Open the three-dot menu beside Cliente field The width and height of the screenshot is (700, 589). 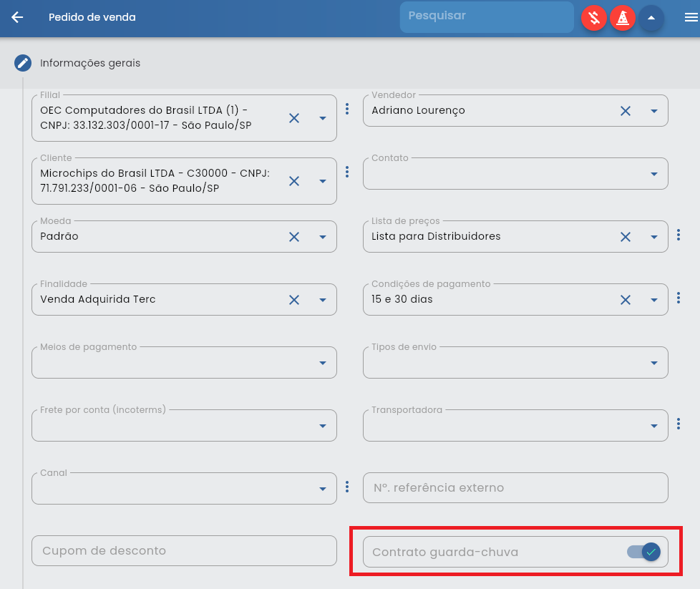[x=347, y=172]
